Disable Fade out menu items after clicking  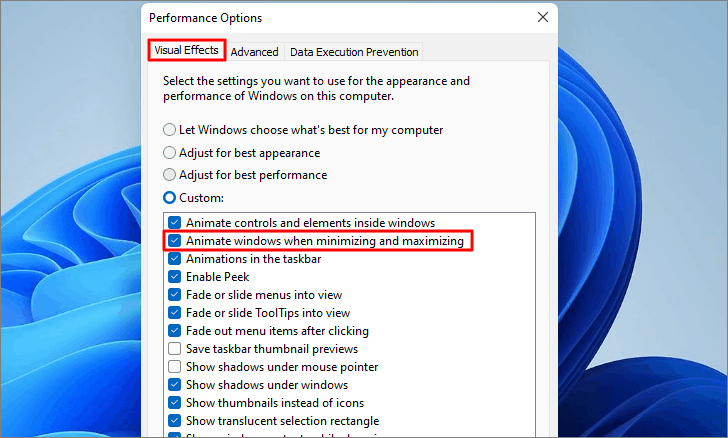175,331
